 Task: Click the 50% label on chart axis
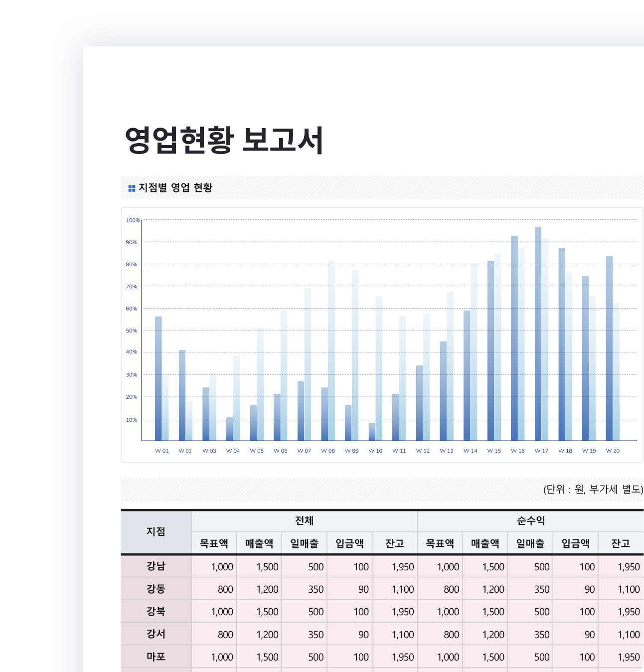pos(132,331)
